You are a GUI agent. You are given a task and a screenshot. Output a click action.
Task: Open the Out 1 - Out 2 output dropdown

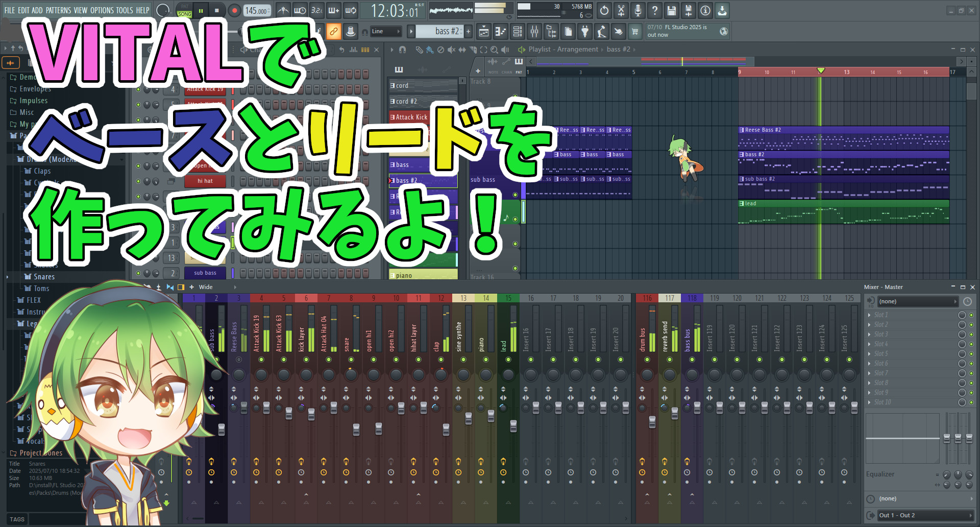click(x=925, y=515)
